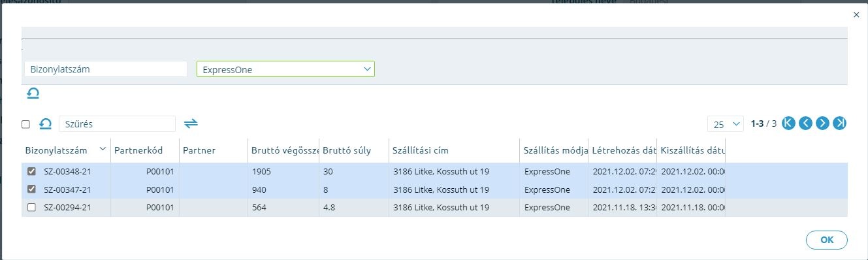Viewport: 868px width, 260px height.
Task: Expand the Bizonylatszám column header chevron
Action: [x=102, y=150]
